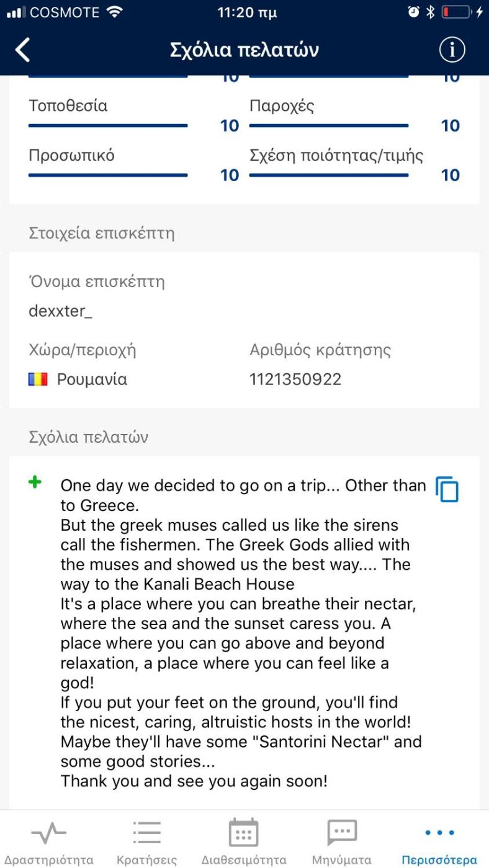This screenshot has height=868, width=489.
Task: Tap the back arrow in header
Action: 22,50
